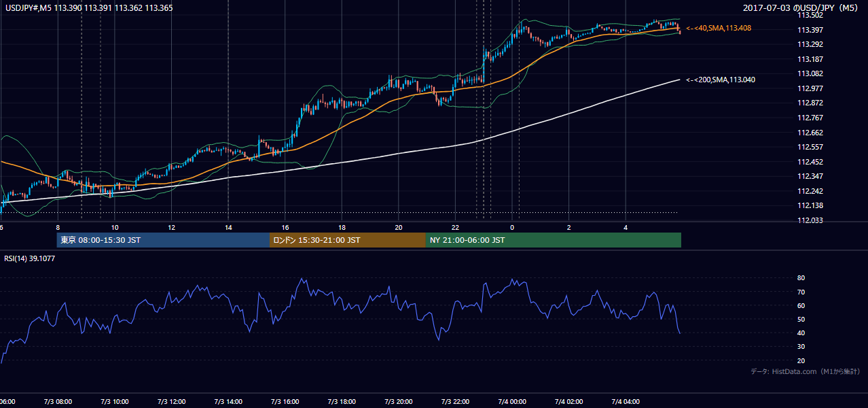The width and height of the screenshot is (868, 408).
Task: Click the 7/3 10:00 time axis label
Action: click(115, 401)
